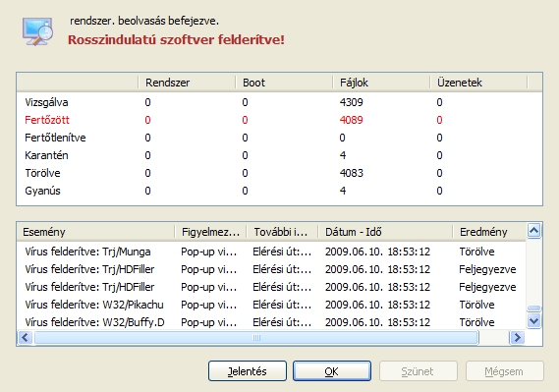This screenshot has width=559, height=392.
Task: Click the event list scroll down arrow
Action: coord(534,321)
